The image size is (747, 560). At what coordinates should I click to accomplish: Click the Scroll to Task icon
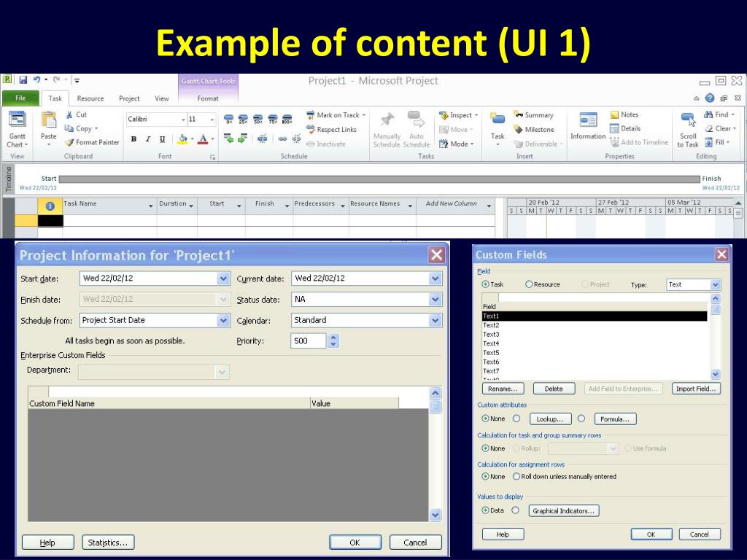point(688,120)
